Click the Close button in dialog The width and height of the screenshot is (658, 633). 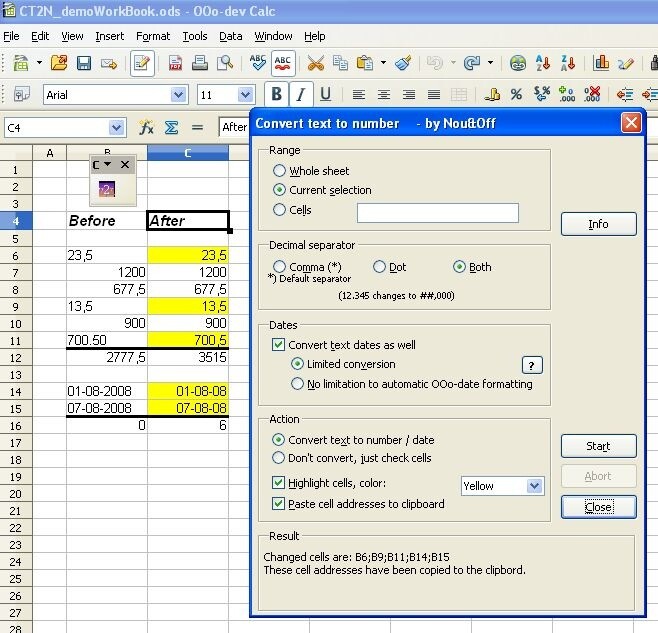[x=598, y=507]
